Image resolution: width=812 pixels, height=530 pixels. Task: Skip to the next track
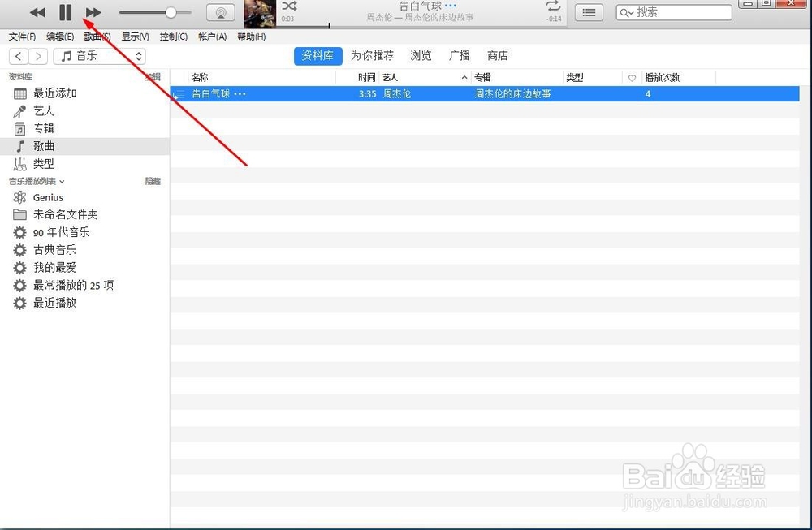(x=93, y=12)
